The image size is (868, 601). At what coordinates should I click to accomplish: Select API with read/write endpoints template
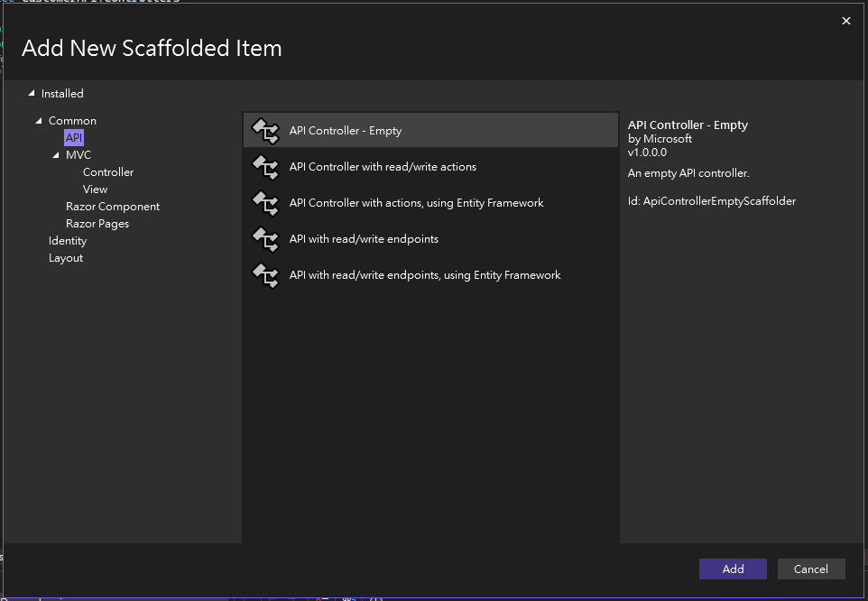(364, 239)
